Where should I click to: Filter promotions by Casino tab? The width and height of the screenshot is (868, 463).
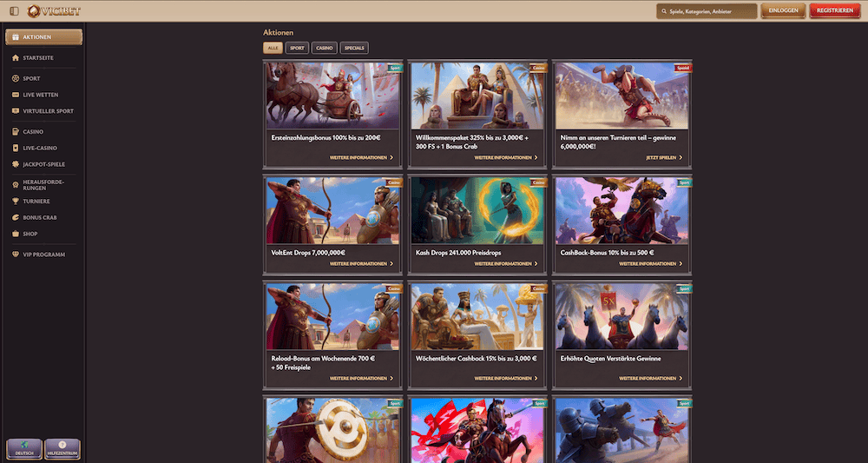click(324, 49)
